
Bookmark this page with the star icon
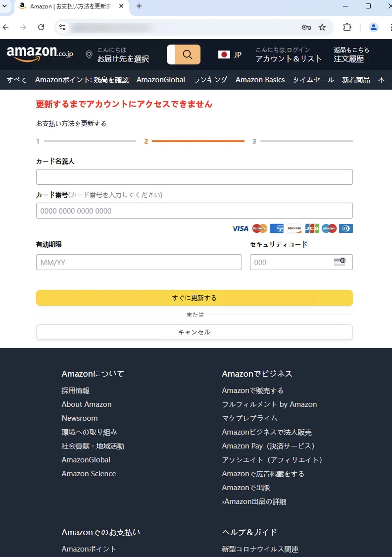pos(322,27)
